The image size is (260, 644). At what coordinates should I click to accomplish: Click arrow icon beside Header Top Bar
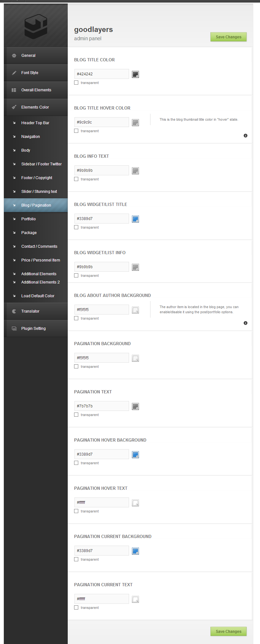(14, 123)
